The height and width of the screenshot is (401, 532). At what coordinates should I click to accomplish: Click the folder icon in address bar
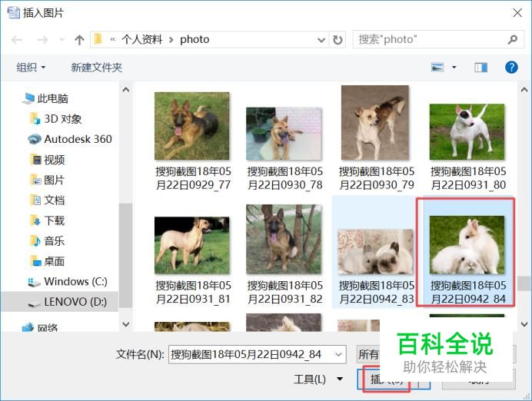(x=98, y=39)
